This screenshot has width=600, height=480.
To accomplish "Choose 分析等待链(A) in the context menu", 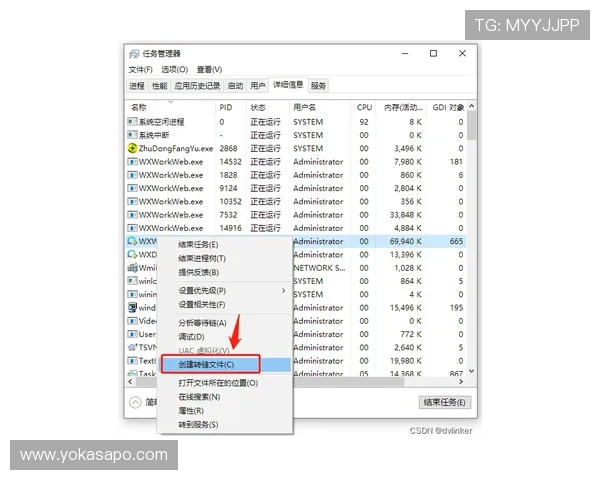I will click(225, 323).
